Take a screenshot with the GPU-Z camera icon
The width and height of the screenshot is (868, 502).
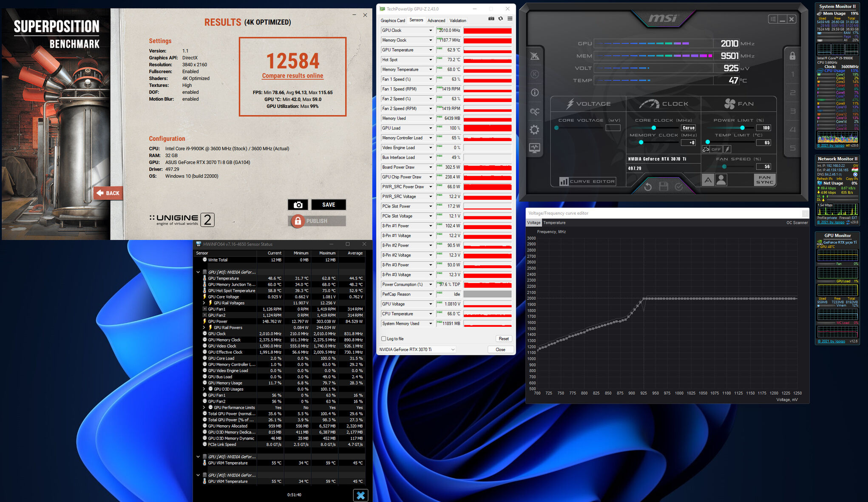point(491,19)
